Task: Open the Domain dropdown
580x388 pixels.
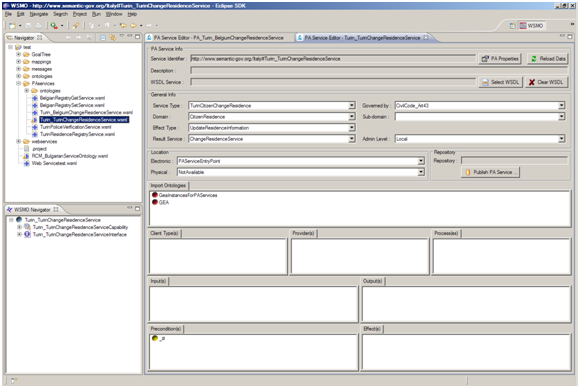Action: [x=352, y=117]
